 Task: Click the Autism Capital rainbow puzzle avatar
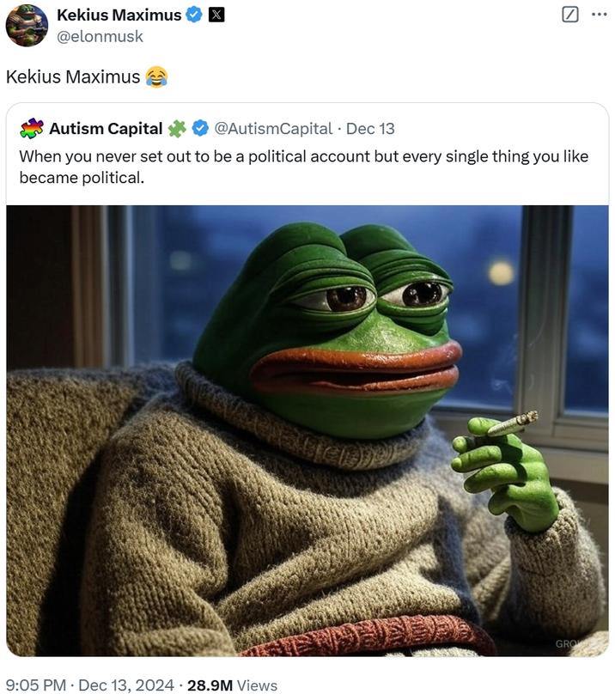32,129
